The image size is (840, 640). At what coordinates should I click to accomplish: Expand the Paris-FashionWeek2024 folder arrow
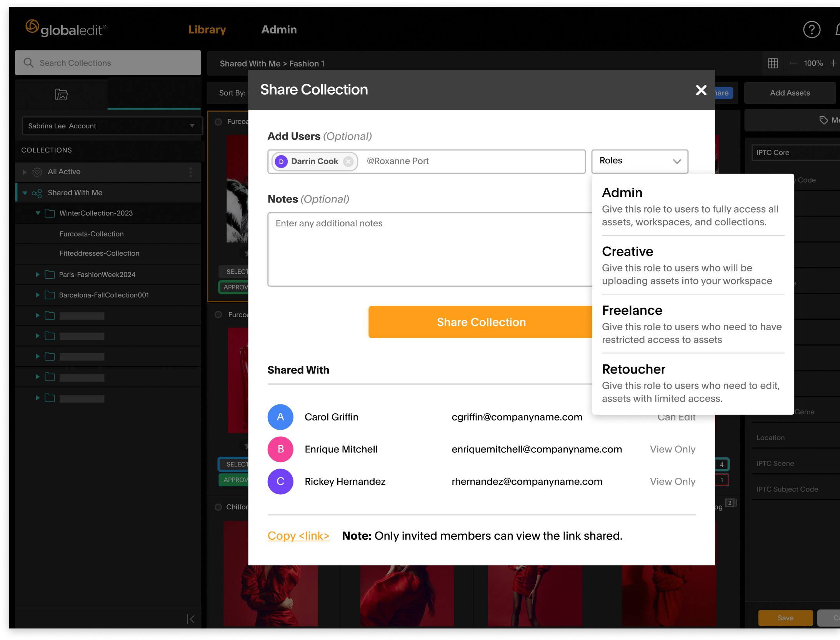click(38, 274)
